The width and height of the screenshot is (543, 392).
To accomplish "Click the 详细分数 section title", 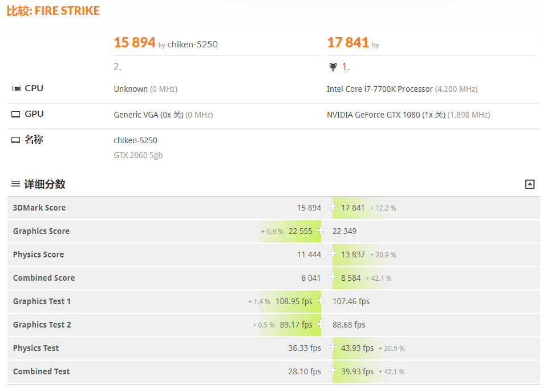I will tap(44, 184).
